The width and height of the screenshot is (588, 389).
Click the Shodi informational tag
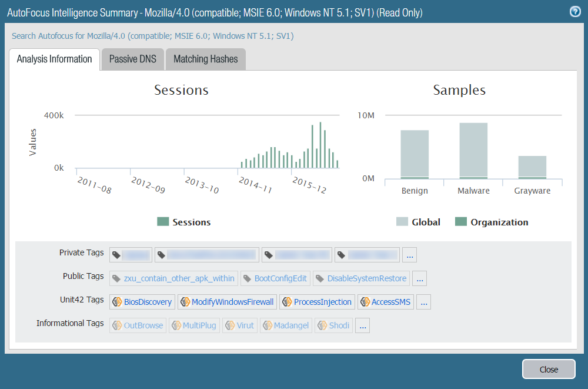(x=334, y=325)
